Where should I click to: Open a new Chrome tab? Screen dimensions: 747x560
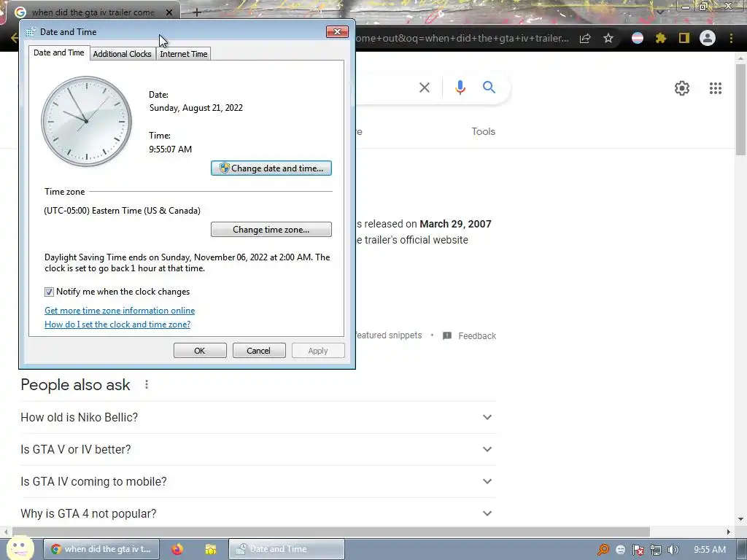point(196,12)
